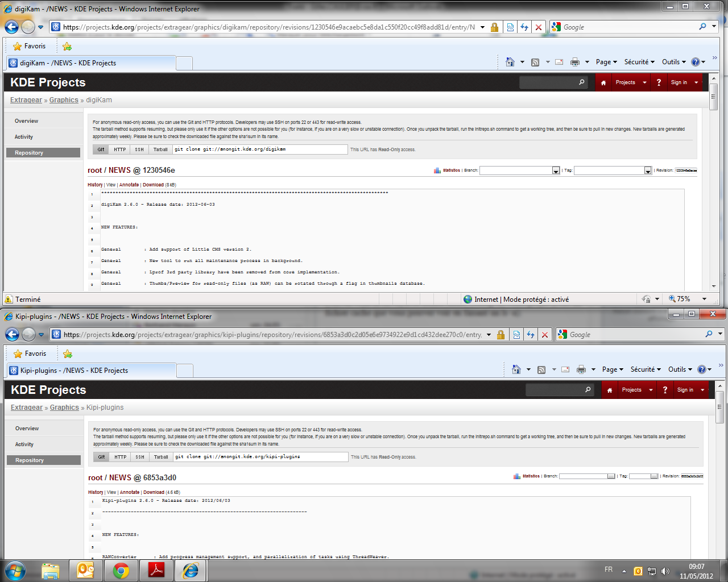This screenshot has width=728, height=582.
Task: Follow the Extragear breadcrumb link on digiKam page
Action: (26, 100)
